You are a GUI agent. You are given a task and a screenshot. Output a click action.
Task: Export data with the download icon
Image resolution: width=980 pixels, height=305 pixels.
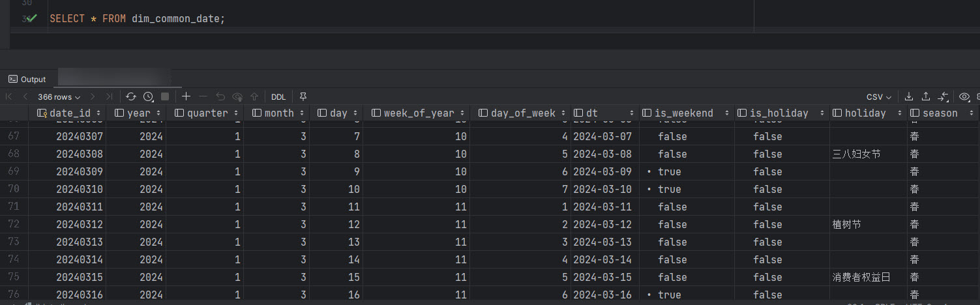tap(910, 96)
